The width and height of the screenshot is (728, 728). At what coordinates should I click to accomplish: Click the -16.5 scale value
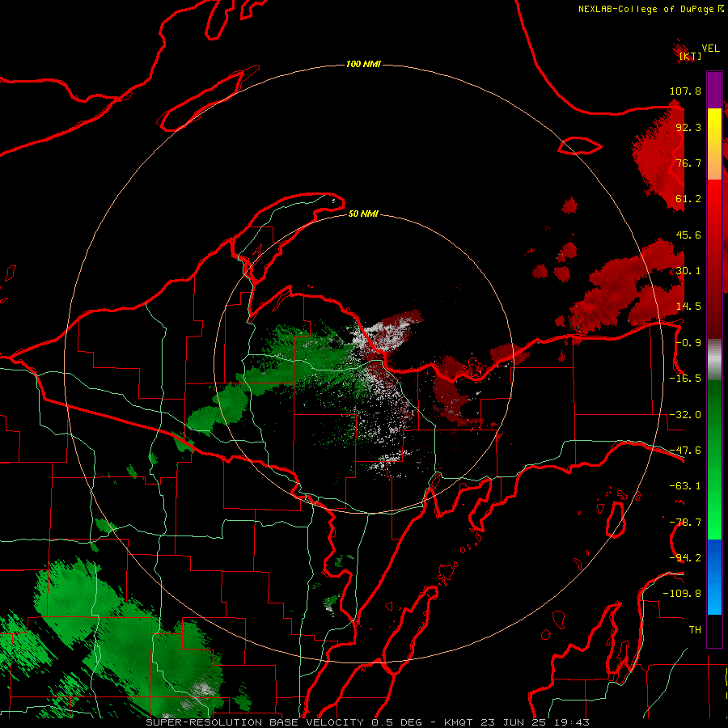685,379
